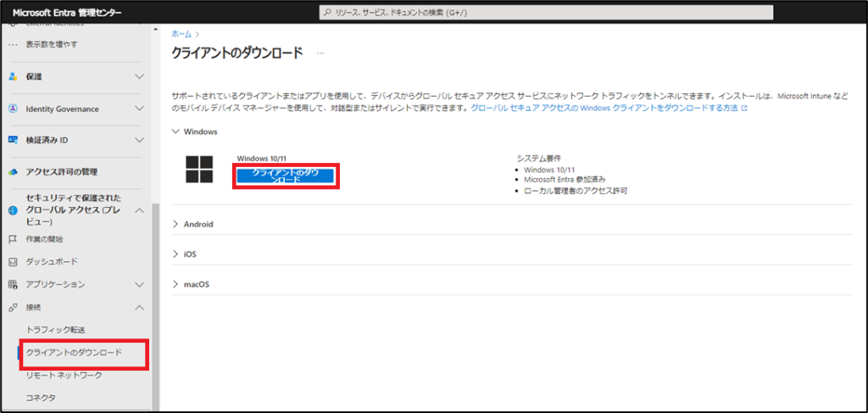Expand the 検証済み ID chevron
The image size is (868, 413).
click(140, 140)
